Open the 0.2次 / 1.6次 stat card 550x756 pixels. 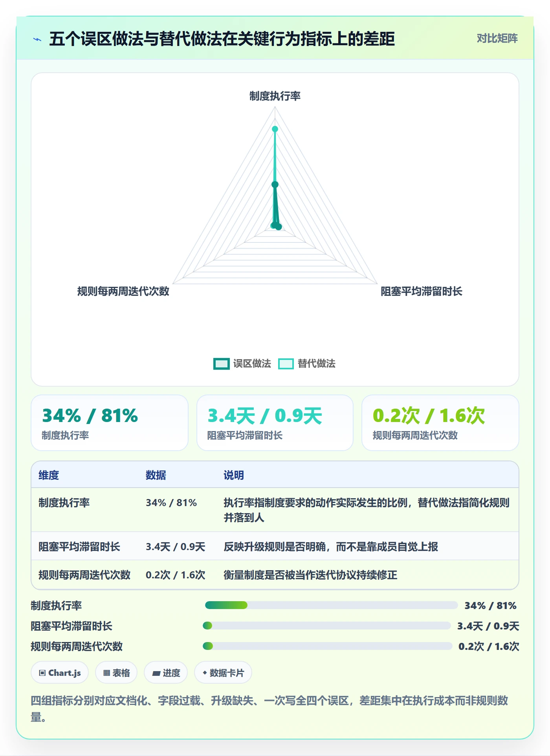[440, 423]
